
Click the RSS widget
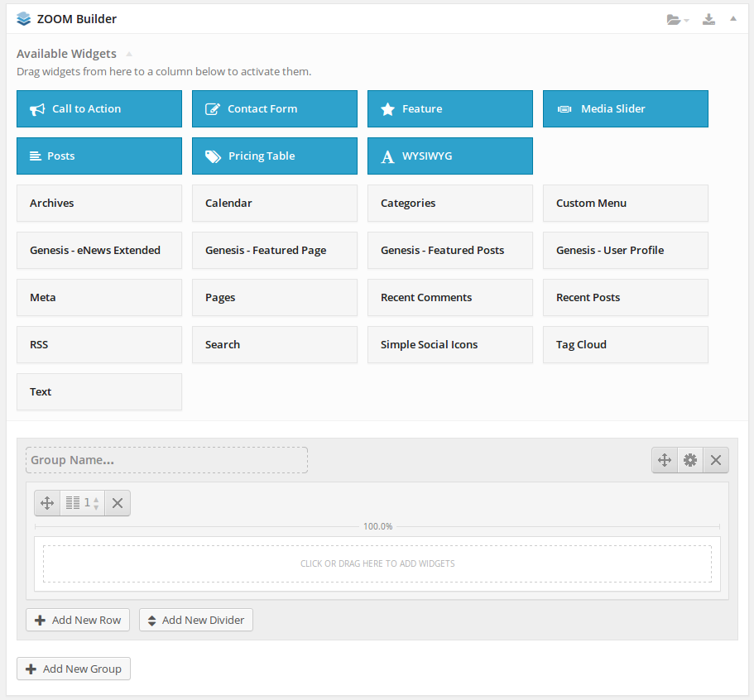pos(99,344)
